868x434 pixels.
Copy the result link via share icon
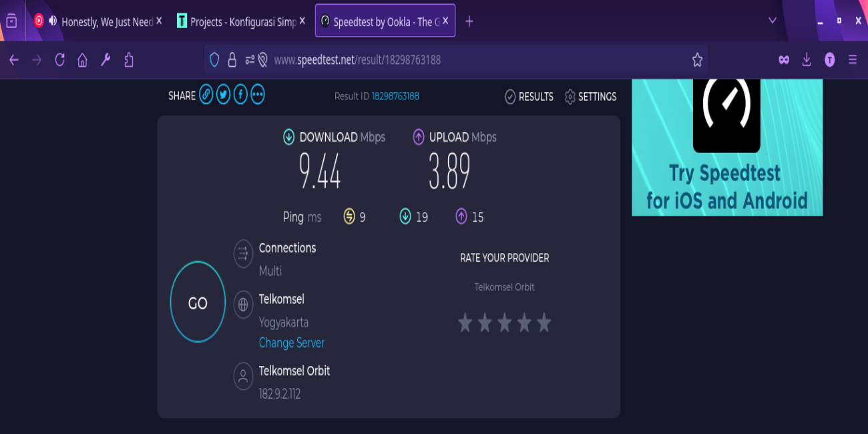pos(206,95)
